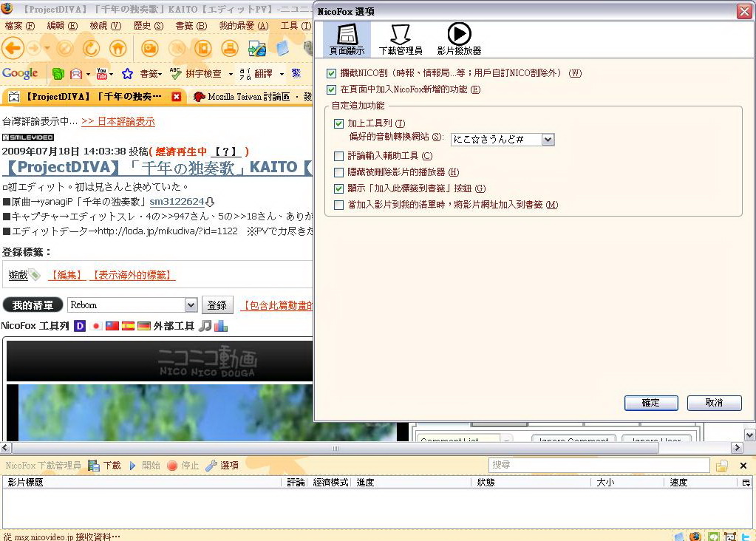
Task: Enable 評論輸入輔助工具 checkbox
Action: [x=339, y=156]
